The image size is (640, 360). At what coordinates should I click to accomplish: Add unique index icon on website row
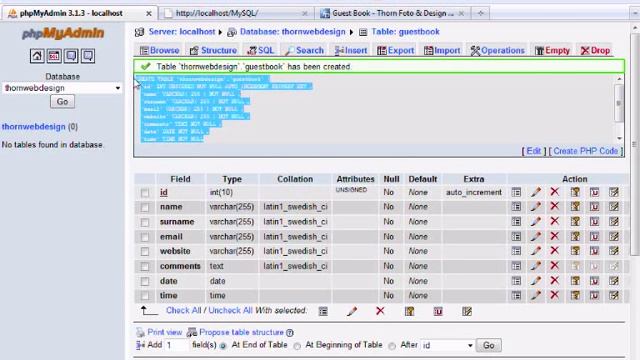[x=594, y=251]
